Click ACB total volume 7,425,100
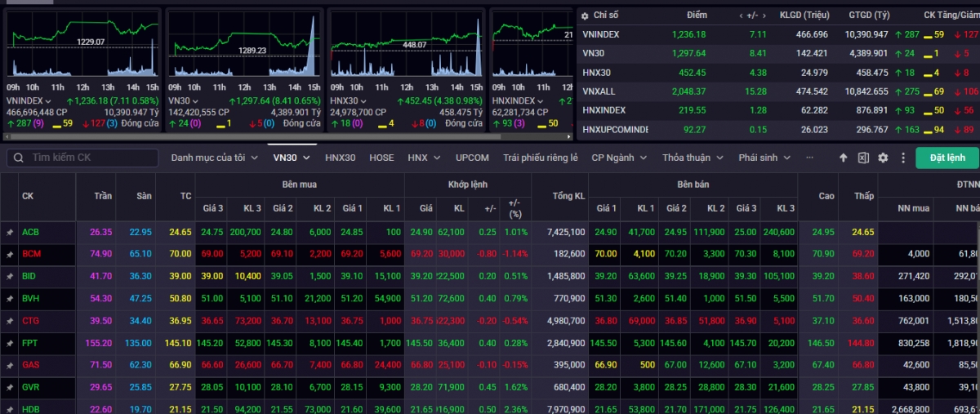The image size is (980, 414). (x=566, y=233)
